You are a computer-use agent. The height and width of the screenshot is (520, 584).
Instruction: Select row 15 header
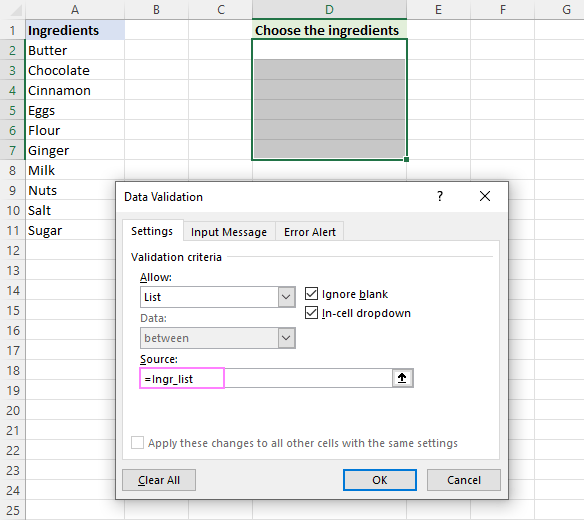[x=13, y=310]
